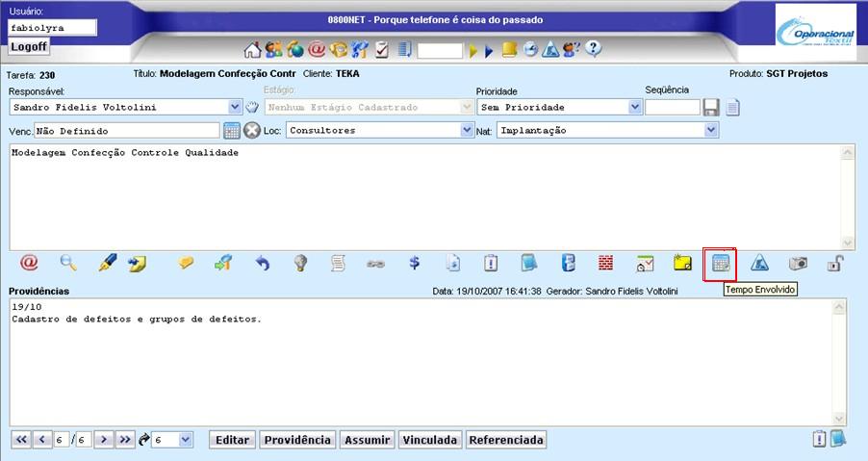Viewport: 868px width, 461px height.
Task: Click the lightbulb icon in task toolbar
Action: (300, 262)
